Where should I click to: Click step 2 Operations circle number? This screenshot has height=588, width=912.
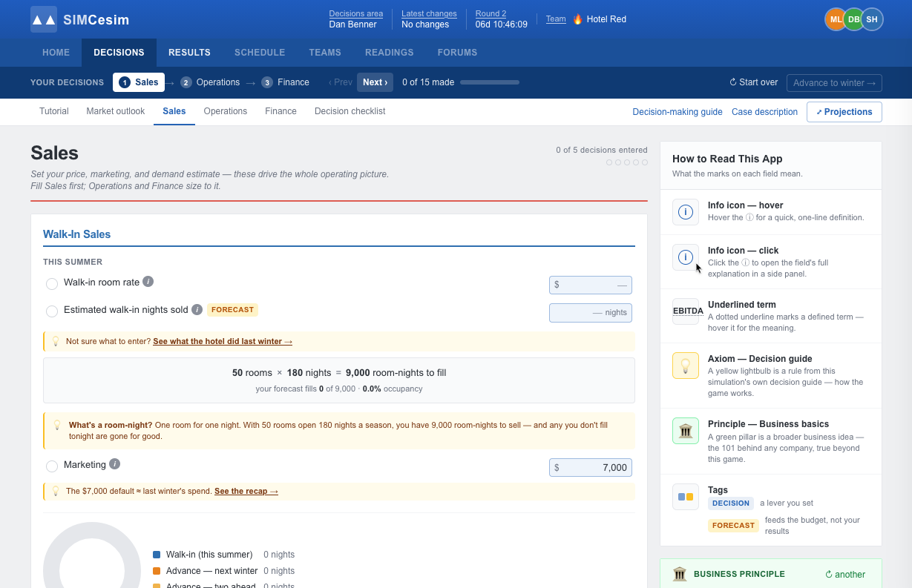click(186, 82)
